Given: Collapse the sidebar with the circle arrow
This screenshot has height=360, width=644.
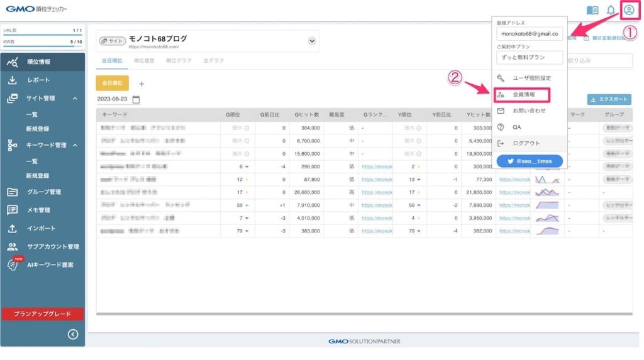Looking at the screenshot, I should (x=73, y=334).
